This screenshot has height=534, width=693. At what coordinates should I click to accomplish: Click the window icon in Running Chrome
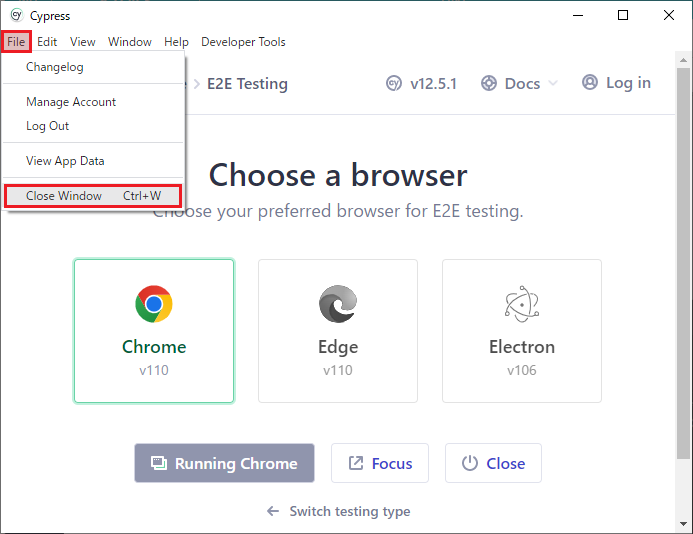[159, 463]
